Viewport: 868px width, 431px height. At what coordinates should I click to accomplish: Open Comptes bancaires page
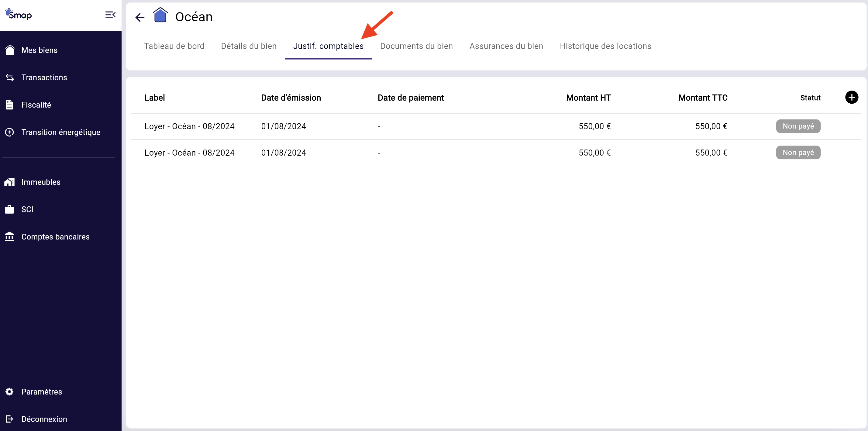[x=55, y=236]
